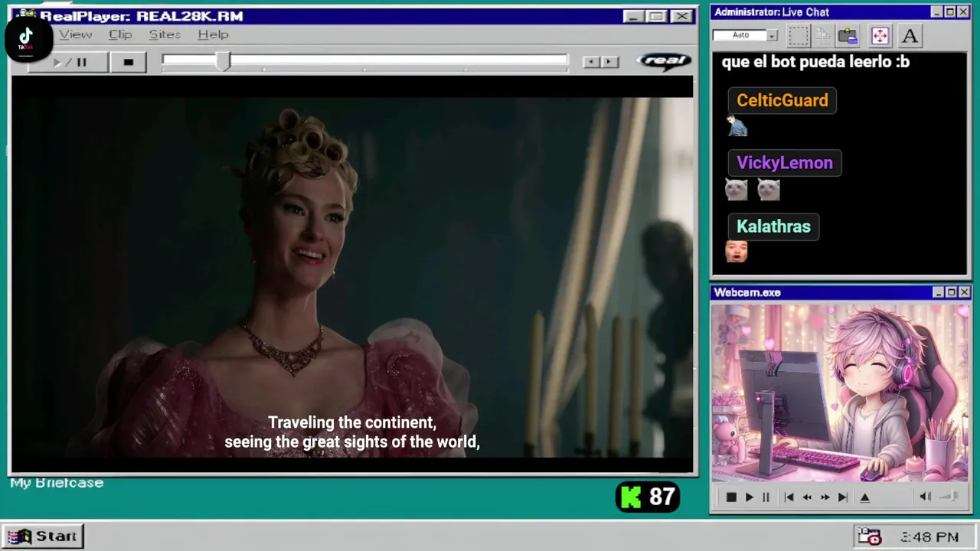Click the copy icon in Live Chat toolbar

[823, 35]
